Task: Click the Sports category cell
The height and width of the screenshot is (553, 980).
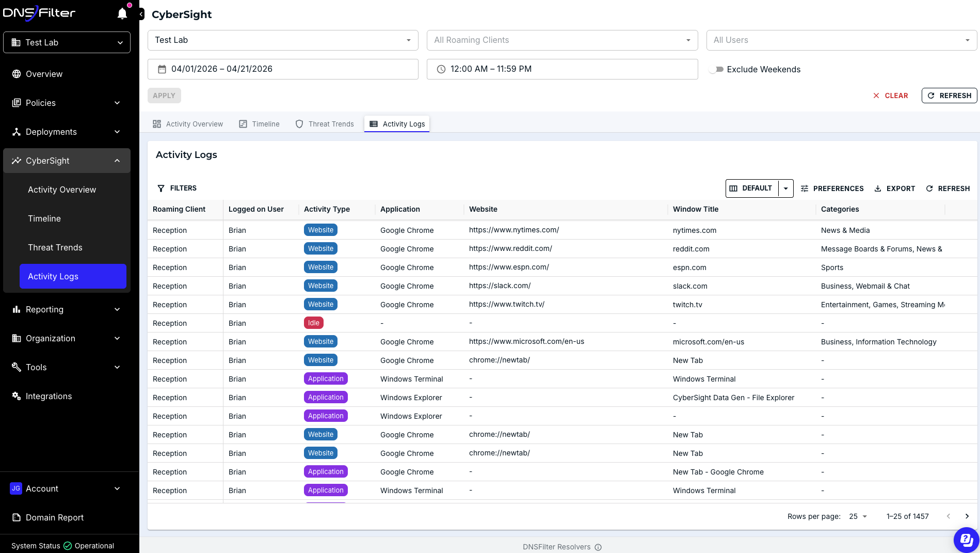Action: coord(832,267)
